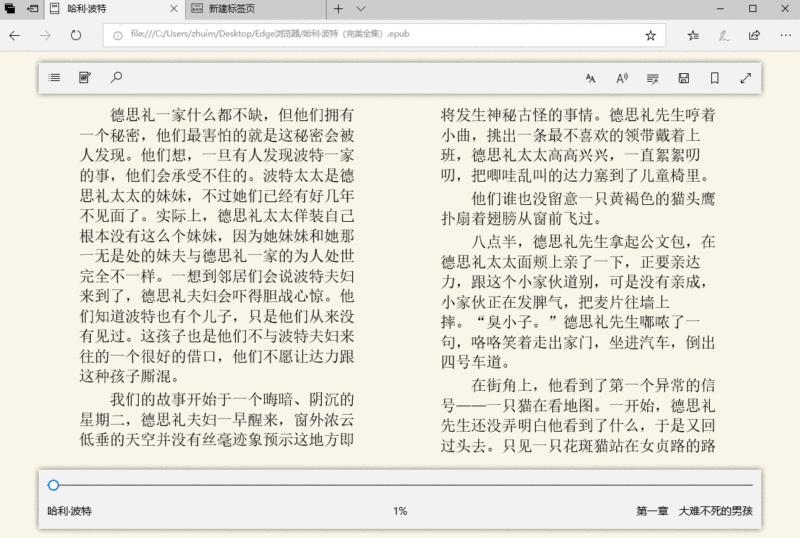Open the favorites hub
Screen dimensions: 800x538
[x=693, y=35]
